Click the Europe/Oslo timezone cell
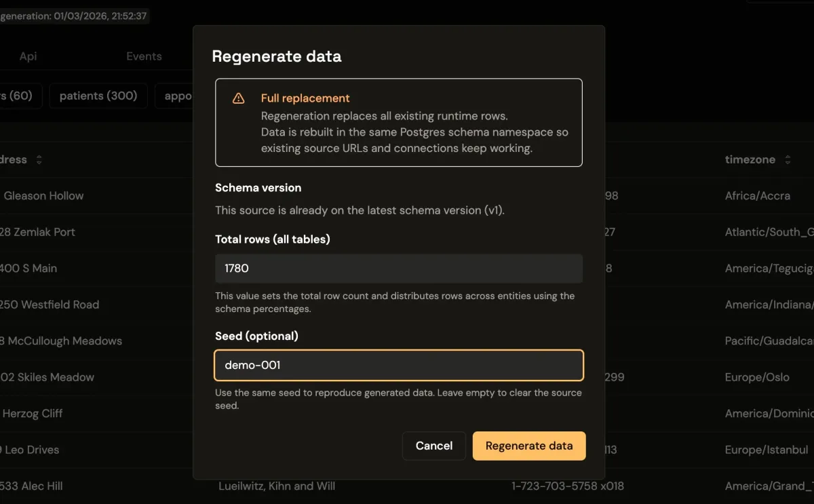This screenshot has width=814, height=504. pos(756,377)
